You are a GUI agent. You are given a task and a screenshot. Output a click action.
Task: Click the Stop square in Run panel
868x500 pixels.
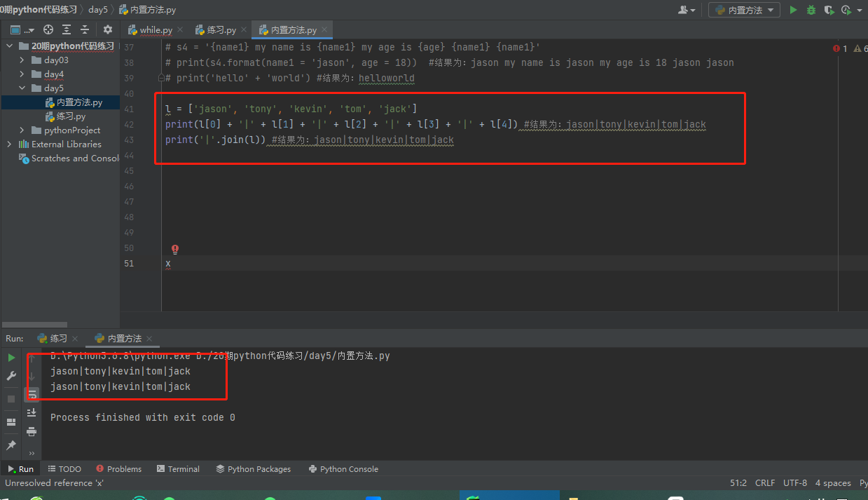pyautogui.click(x=11, y=398)
